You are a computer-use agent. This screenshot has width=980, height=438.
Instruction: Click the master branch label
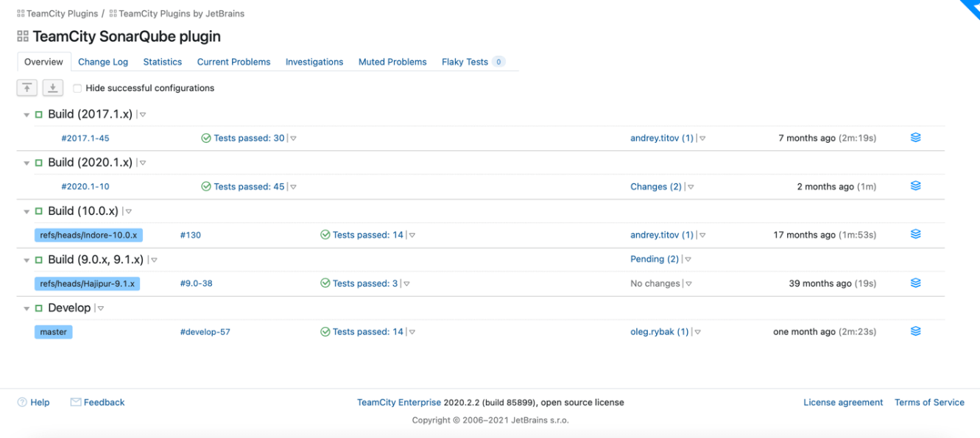tap(54, 332)
